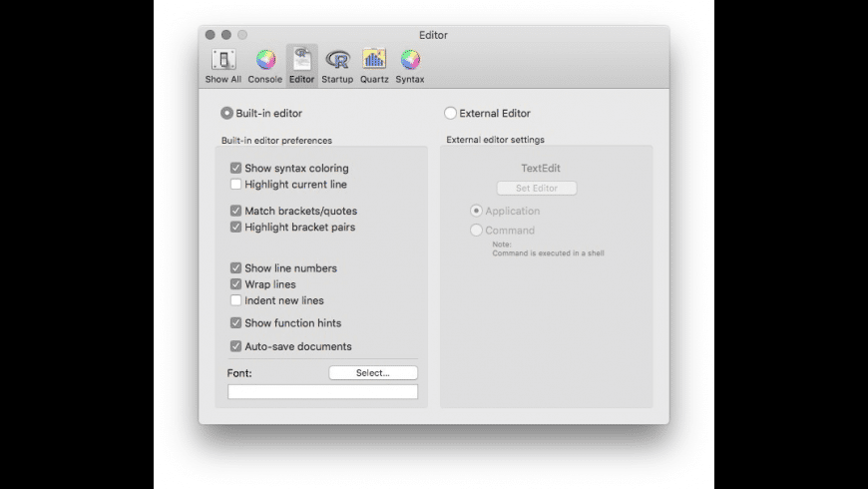Select the Editor preferences icon

[301, 66]
